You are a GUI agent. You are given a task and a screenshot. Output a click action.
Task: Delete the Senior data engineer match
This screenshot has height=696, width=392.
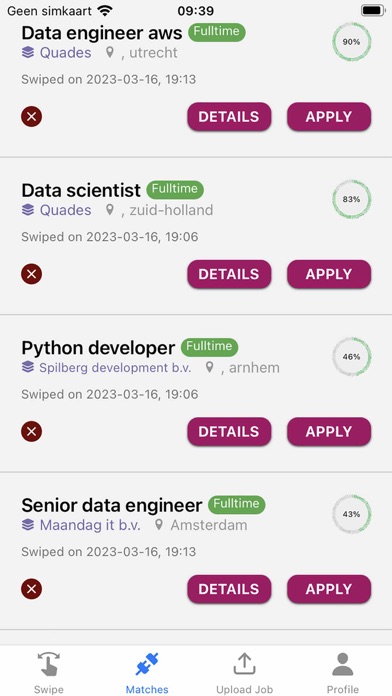coord(32,589)
